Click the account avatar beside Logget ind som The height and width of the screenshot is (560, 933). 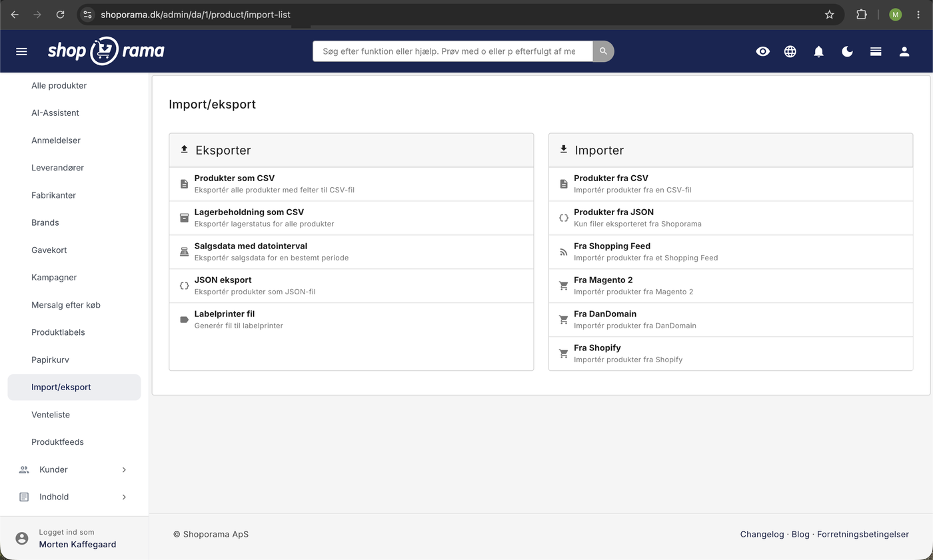22,538
